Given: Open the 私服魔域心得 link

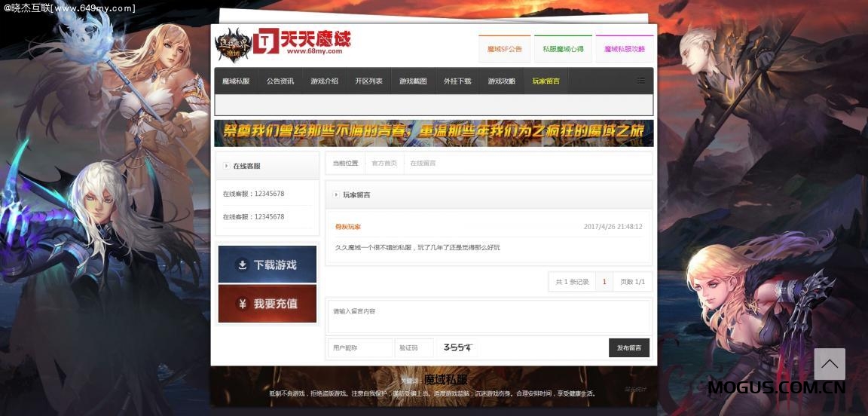Looking at the screenshot, I should [563, 49].
